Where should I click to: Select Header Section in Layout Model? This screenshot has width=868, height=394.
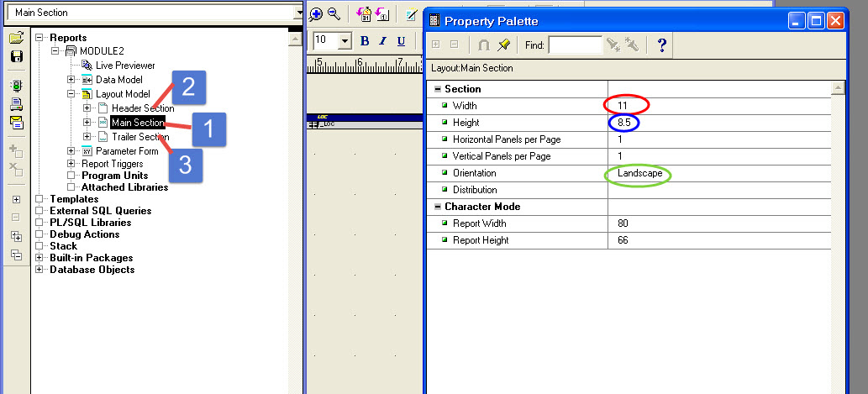pyautogui.click(x=142, y=108)
